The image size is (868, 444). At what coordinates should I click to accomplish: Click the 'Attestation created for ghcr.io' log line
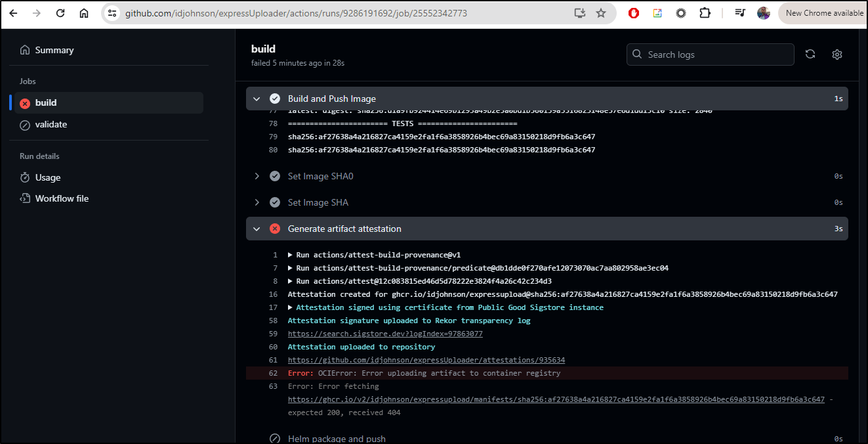coord(563,294)
